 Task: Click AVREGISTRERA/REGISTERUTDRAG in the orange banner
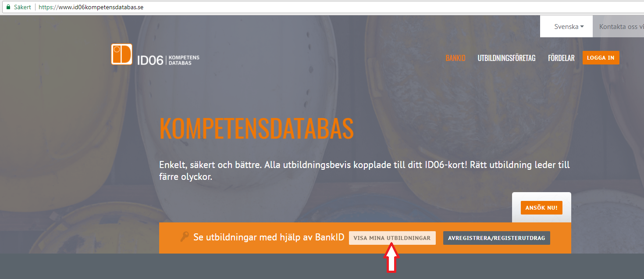(x=496, y=238)
